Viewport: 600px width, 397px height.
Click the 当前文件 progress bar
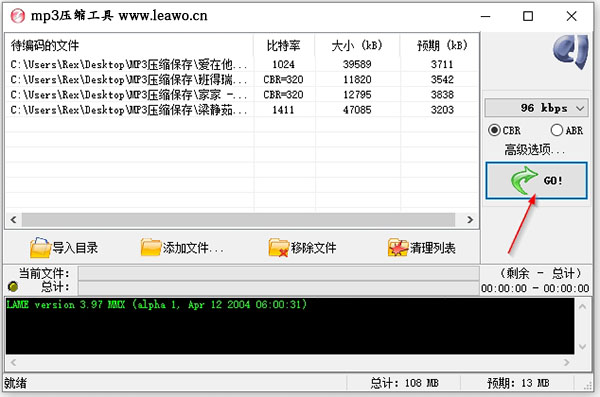pos(279,273)
